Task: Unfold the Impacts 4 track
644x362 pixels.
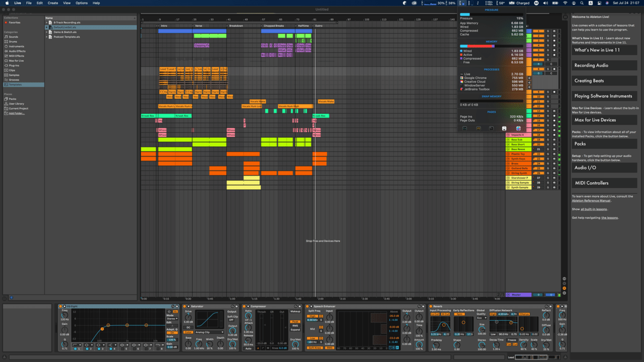Action: click(x=508, y=135)
